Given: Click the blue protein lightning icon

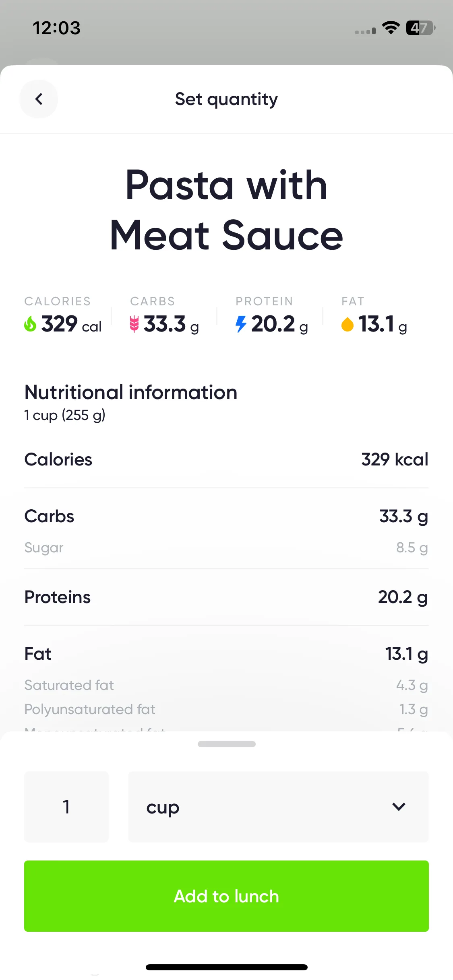Looking at the screenshot, I should [x=241, y=324].
